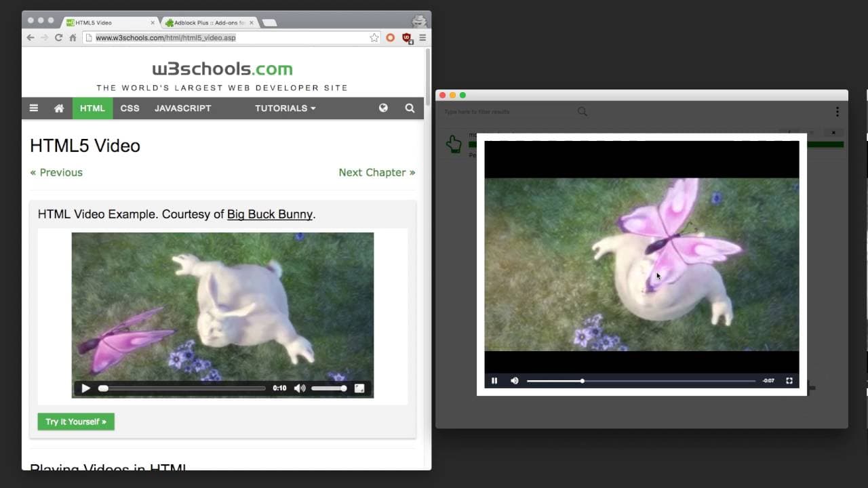Go forward in the browser

(45, 38)
